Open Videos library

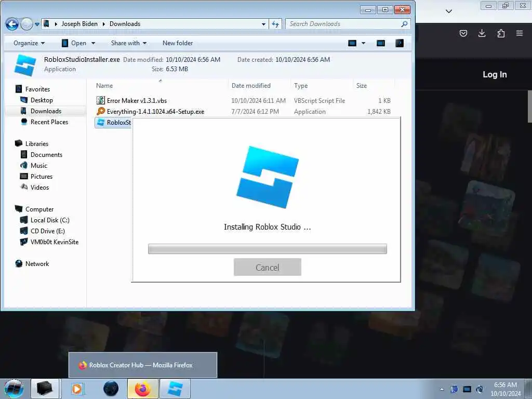click(x=39, y=187)
